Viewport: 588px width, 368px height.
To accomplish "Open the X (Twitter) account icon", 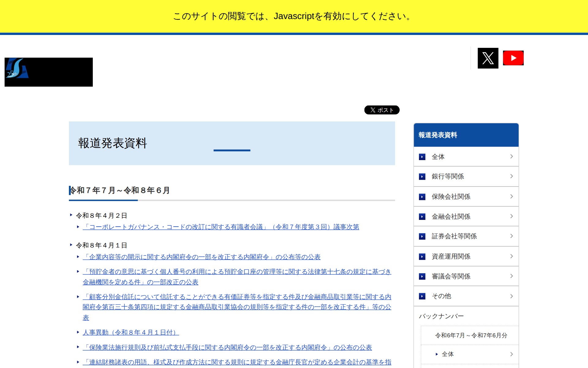I will coord(488,58).
